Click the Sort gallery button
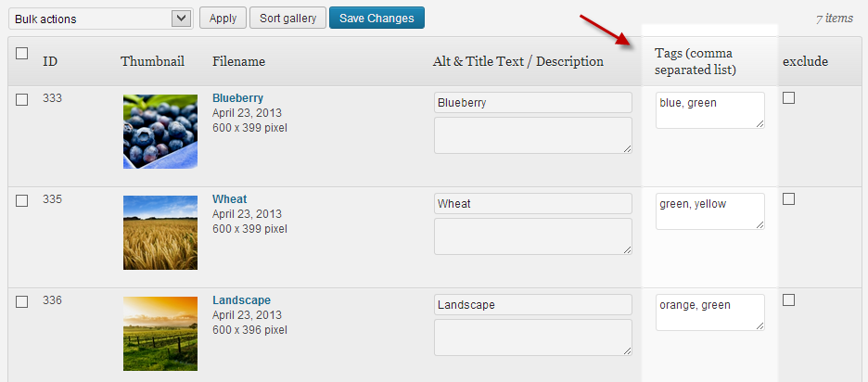Image resolution: width=868 pixels, height=382 pixels. pyautogui.click(x=287, y=19)
